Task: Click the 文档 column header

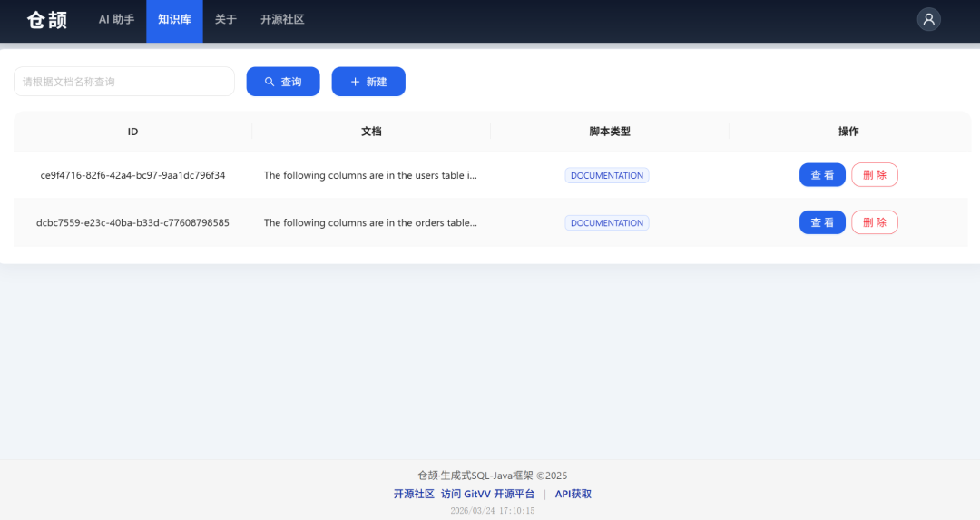Action: tap(371, 132)
